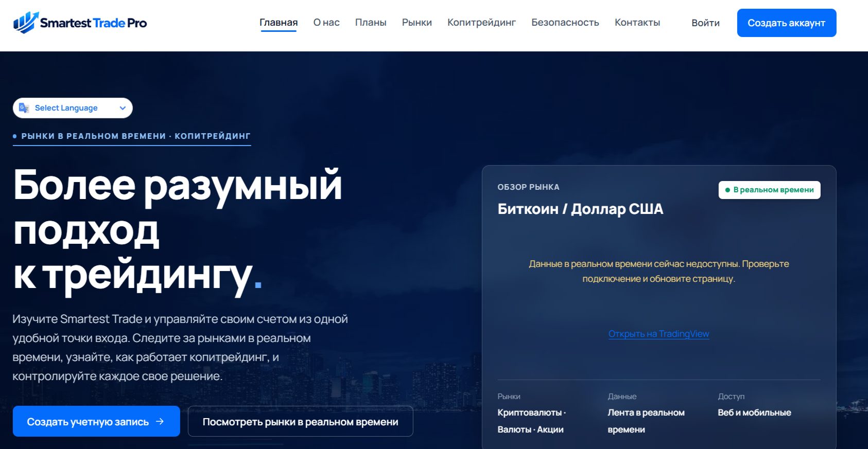Viewport: 868px width, 449px height.
Task: Go to the О нас page
Action: pyautogui.click(x=326, y=23)
